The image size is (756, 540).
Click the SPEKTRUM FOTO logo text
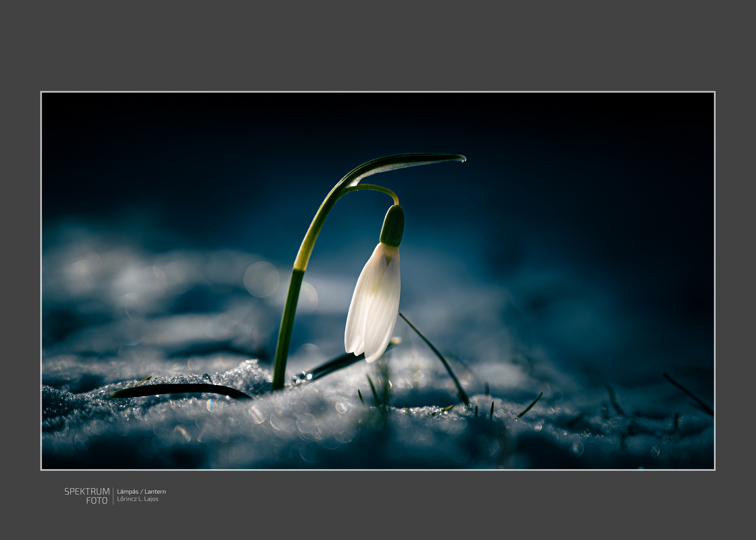[87, 496]
